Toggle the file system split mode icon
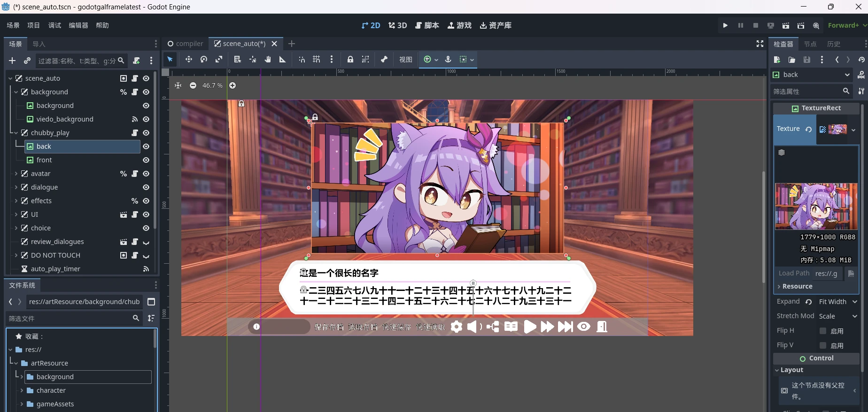The image size is (868, 412). click(151, 302)
